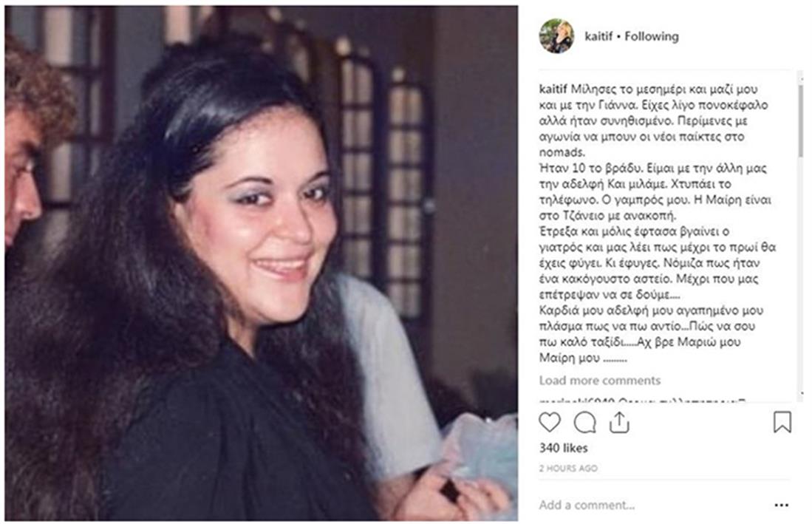Expand Load more comments

point(600,381)
